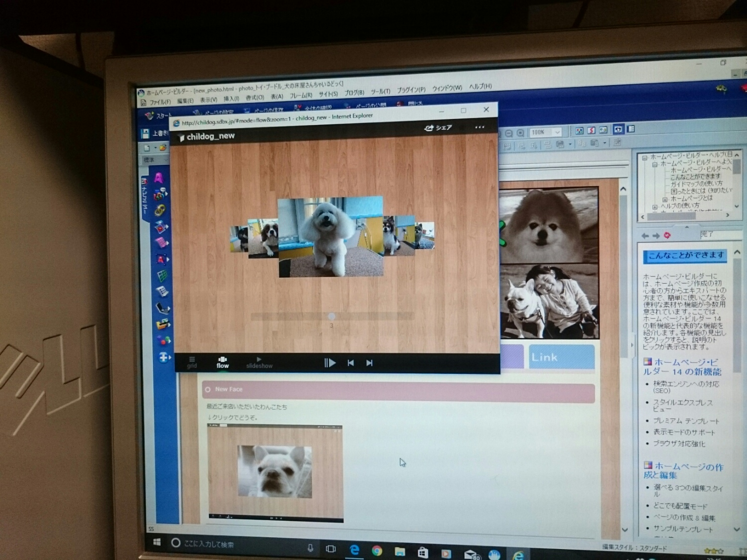Open the プラグイン(P) menu
The width and height of the screenshot is (747, 560).
pyautogui.click(x=411, y=90)
